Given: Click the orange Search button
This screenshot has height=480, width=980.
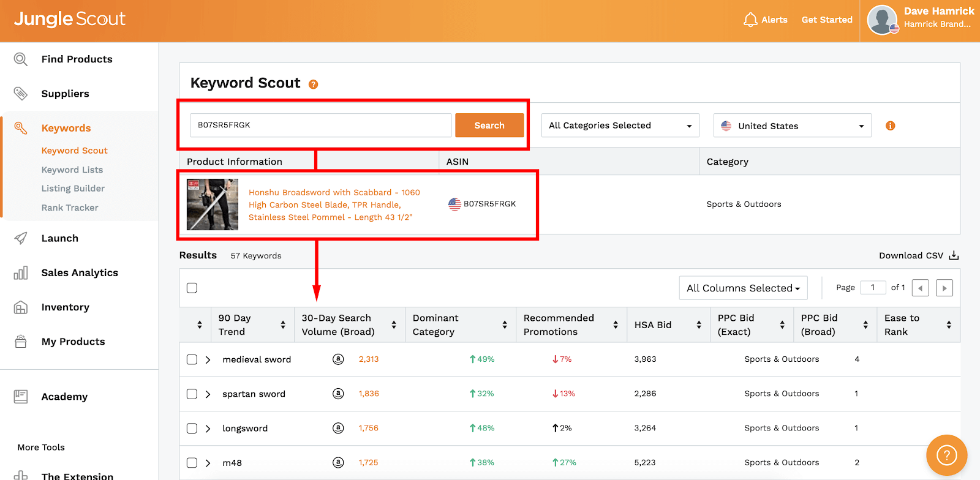Looking at the screenshot, I should [x=489, y=126].
